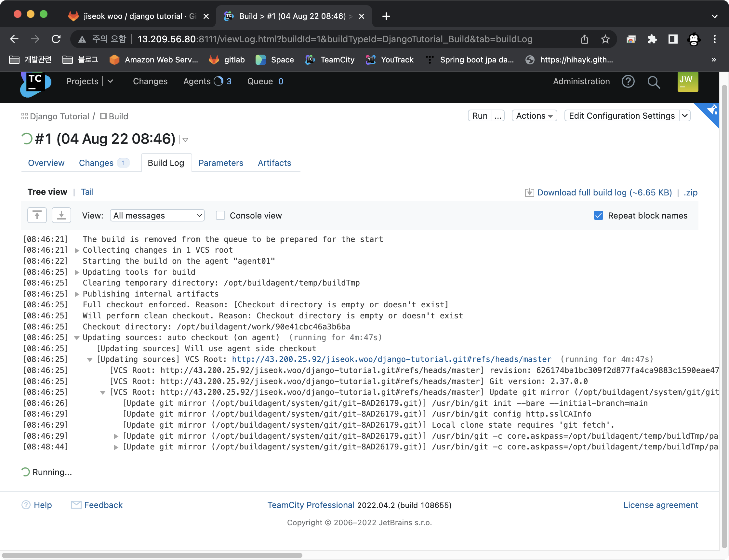Uncheck Repeat block names checkbox
Viewport: 729px width, 560px height.
pos(599,215)
